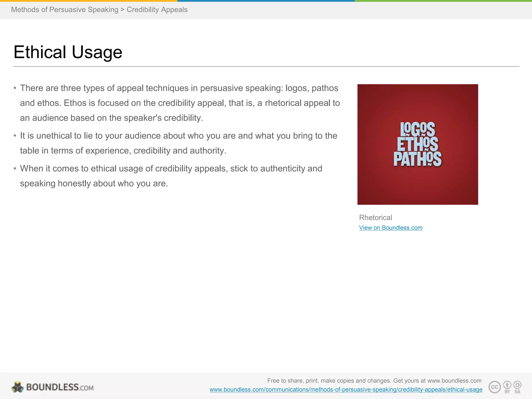This screenshot has height=399, width=532.
Task: Click the Credibility Appeals breadcrumb
Action: 157,10
